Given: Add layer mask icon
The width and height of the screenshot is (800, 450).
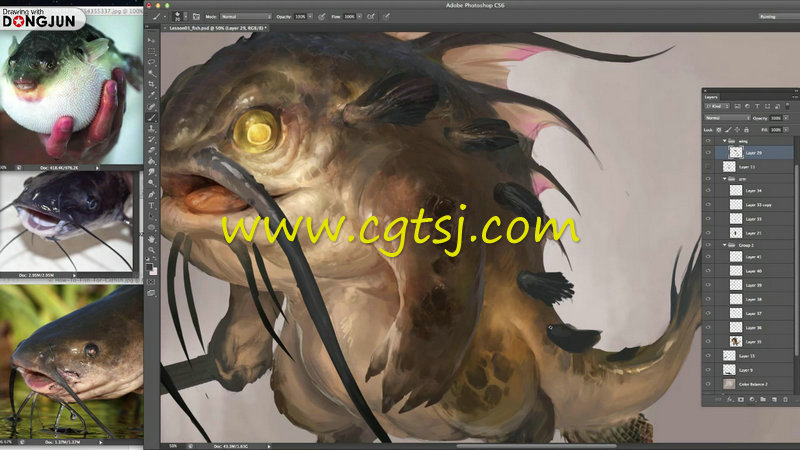Looking at the screenshot, I should click(x=741, y=399).
